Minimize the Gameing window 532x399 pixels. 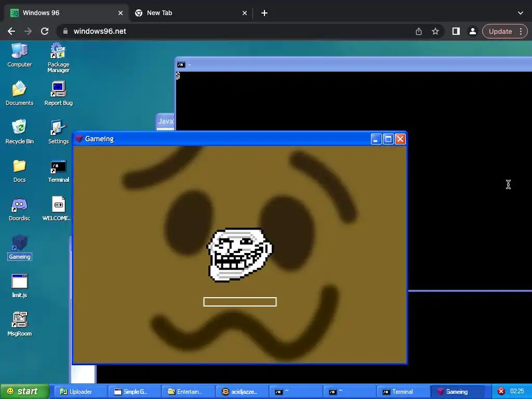[x=376, y=139]
